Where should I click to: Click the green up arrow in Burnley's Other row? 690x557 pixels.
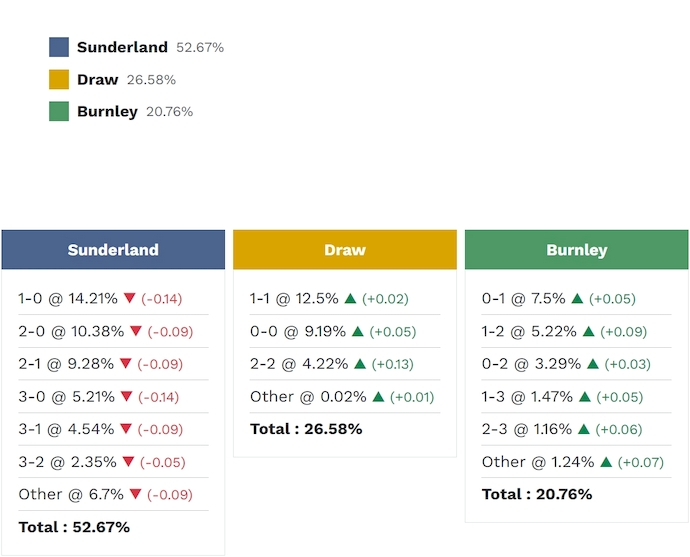pyautogui.click(x=606, y=462)
